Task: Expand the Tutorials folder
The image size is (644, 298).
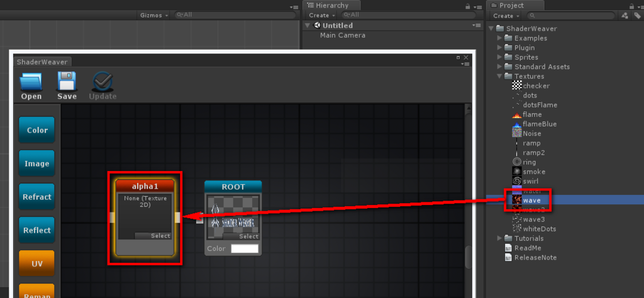Action: tap(500, 238)
